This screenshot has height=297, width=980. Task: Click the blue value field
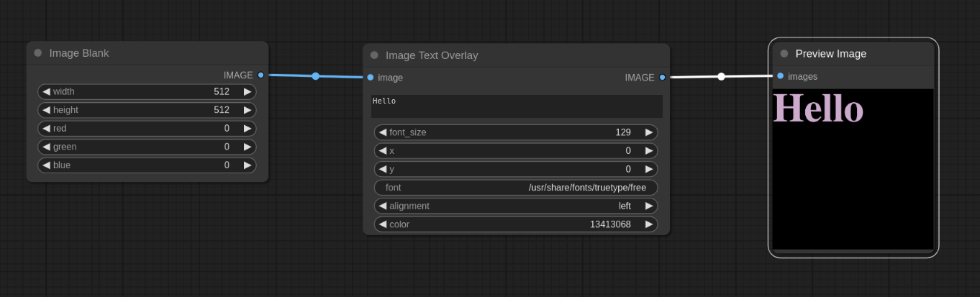[147, 165]
